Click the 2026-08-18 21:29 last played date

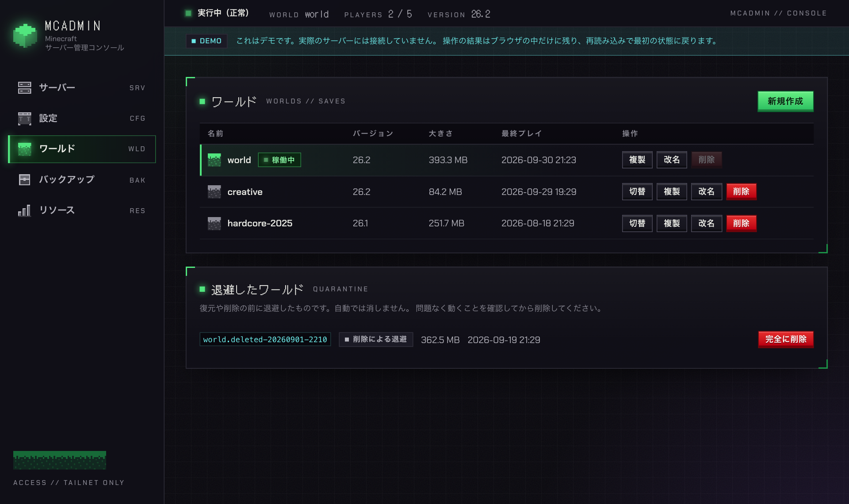click(538, 223)
